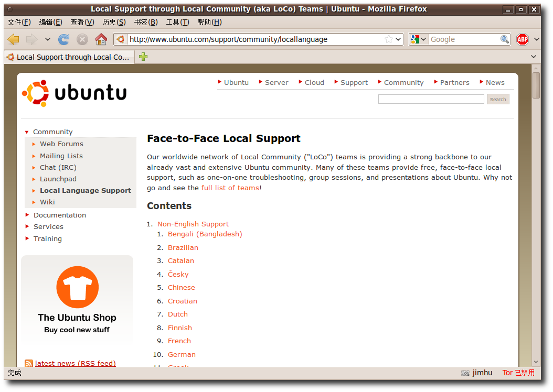Go to the Support nav link

coord(354,82)
